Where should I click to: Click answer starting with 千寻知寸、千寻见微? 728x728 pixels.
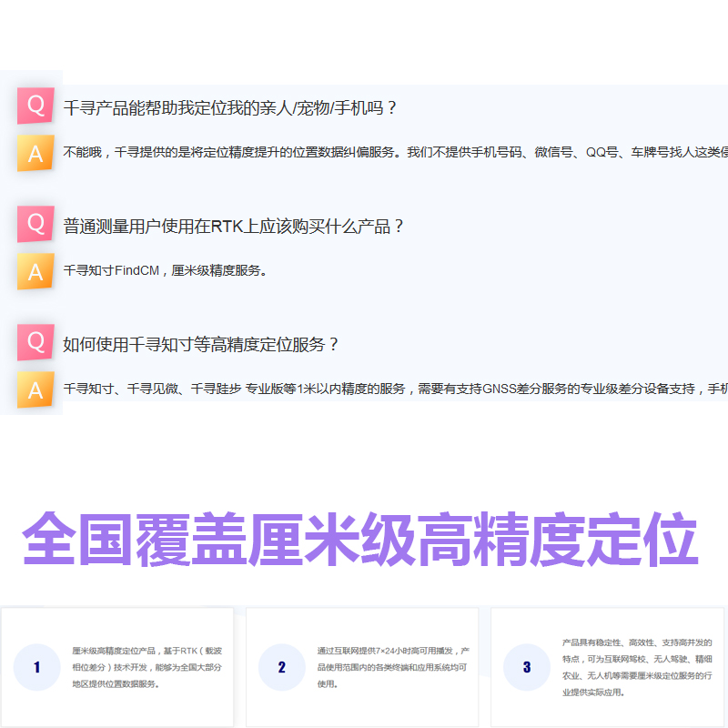pos(396,389)
